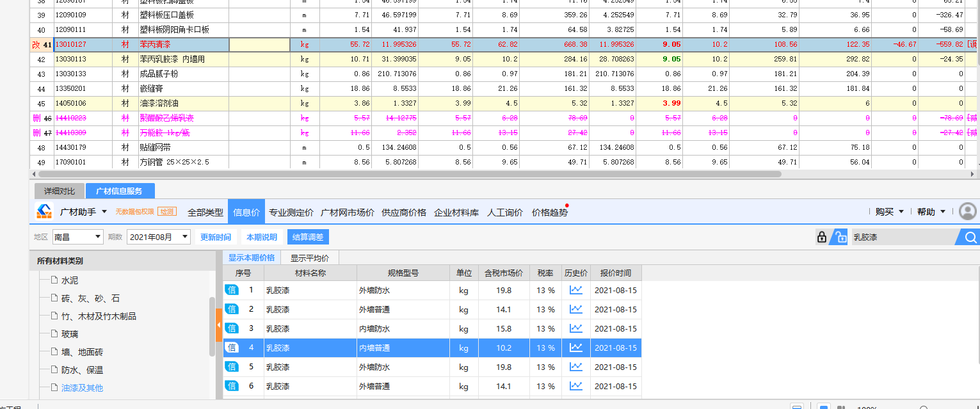Image resolution: width=980 pixels, height=409 pixels.
Task: Click the search magnifier icon
Action: 970,237
